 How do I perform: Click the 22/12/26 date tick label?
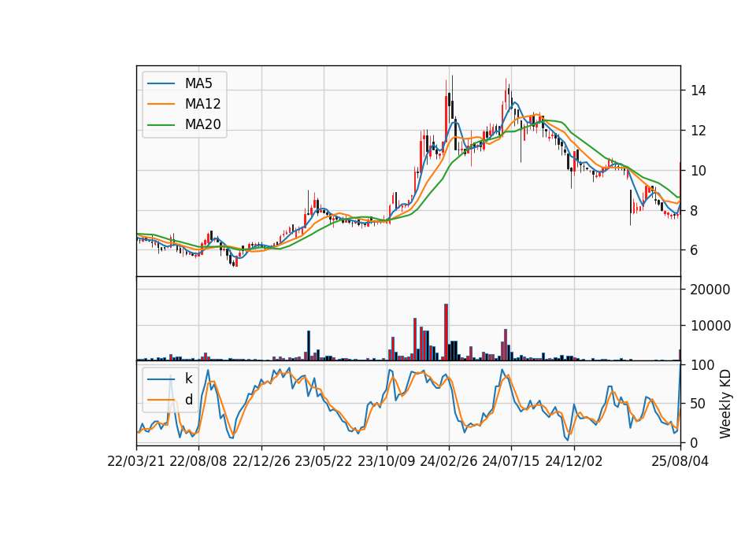(261, 461)
